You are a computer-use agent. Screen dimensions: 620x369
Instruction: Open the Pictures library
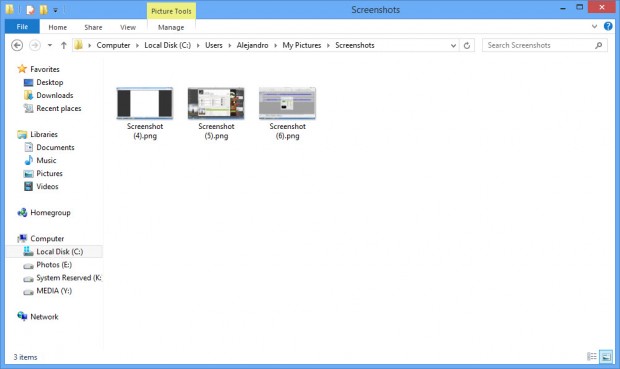[x=49, y=174]
